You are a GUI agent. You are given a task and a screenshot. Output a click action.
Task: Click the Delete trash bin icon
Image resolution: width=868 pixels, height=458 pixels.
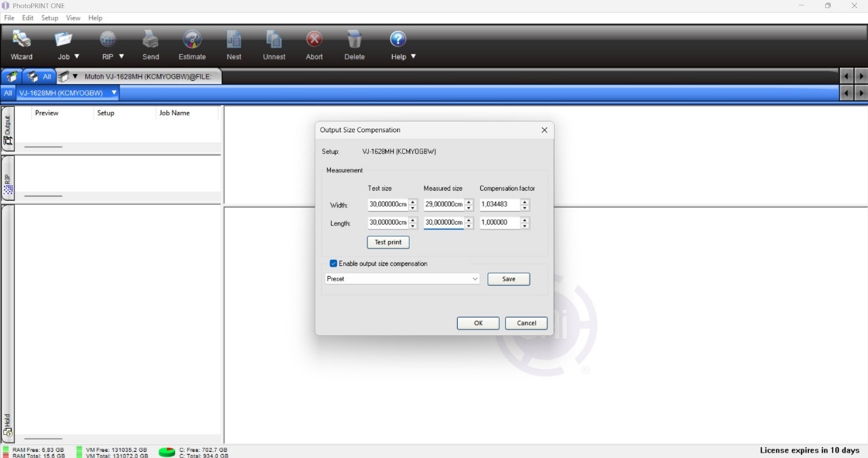click(354, 39)
